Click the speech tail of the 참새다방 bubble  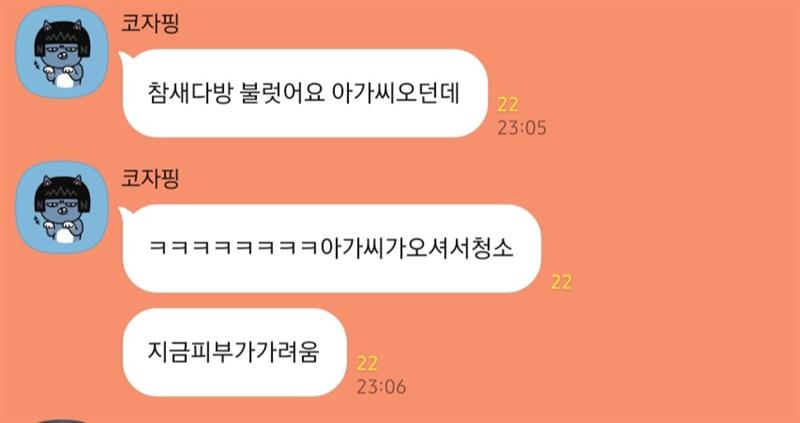pos(123,58)
